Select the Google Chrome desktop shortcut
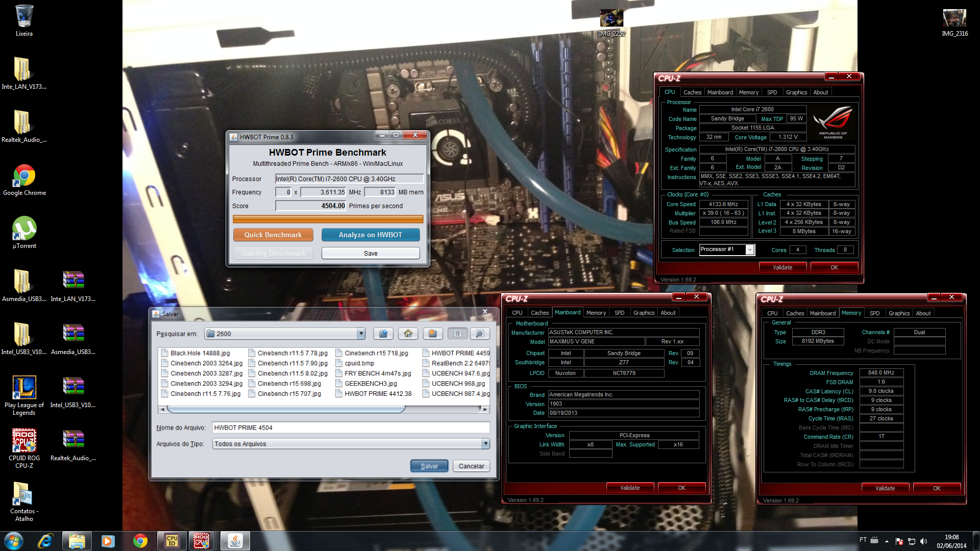Screen dimensions: 980x551 [24, 180]
